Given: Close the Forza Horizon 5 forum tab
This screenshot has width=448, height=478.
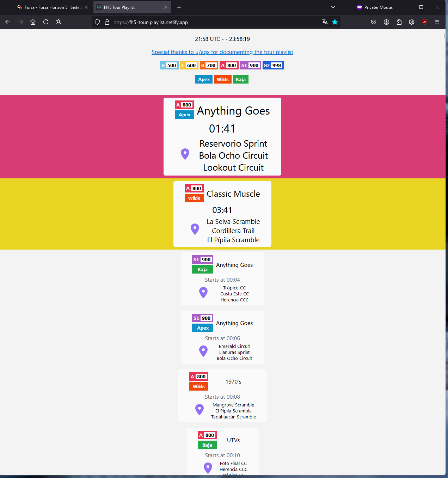Looking at the screenshot, I should (86, 7).
